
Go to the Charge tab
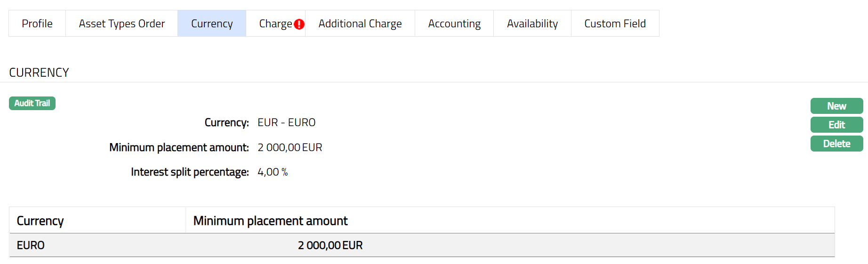point(275,24)
